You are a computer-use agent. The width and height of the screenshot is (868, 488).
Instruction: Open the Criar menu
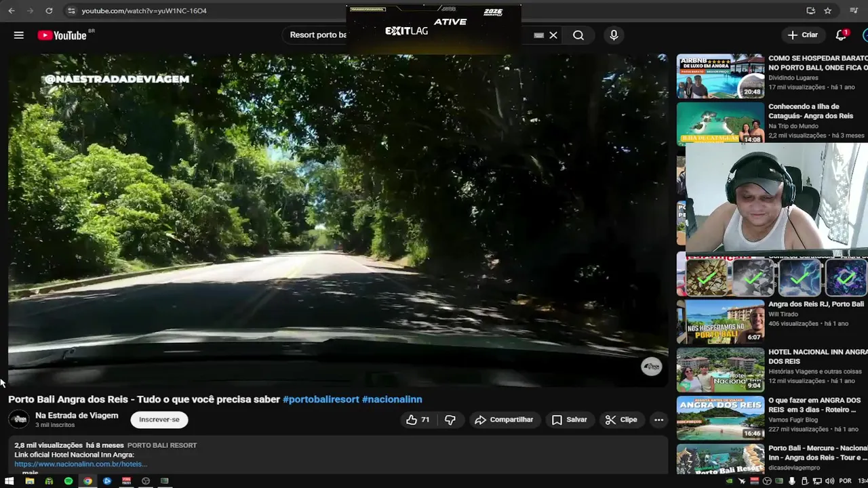pyautogui.click(x=803, y=35)
